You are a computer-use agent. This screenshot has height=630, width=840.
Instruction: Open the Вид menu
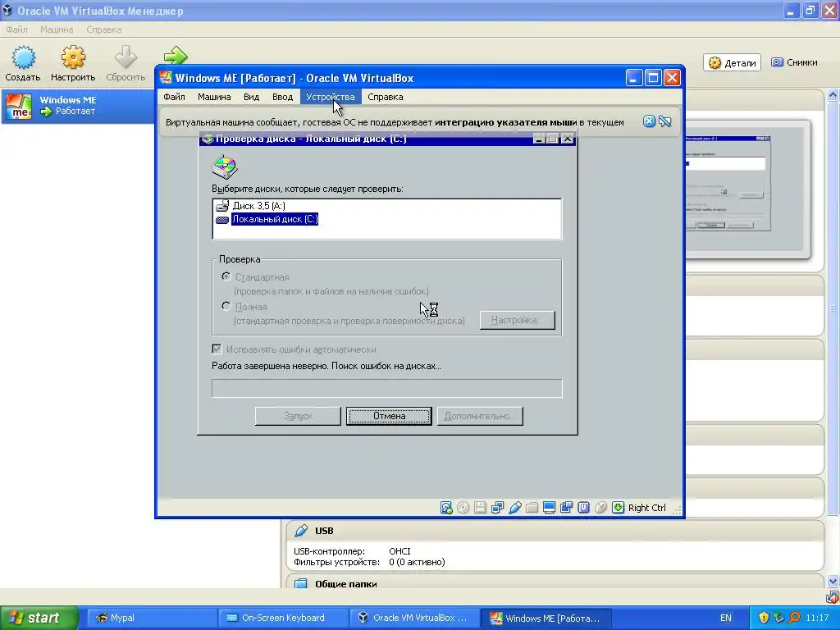pos(251,97)
